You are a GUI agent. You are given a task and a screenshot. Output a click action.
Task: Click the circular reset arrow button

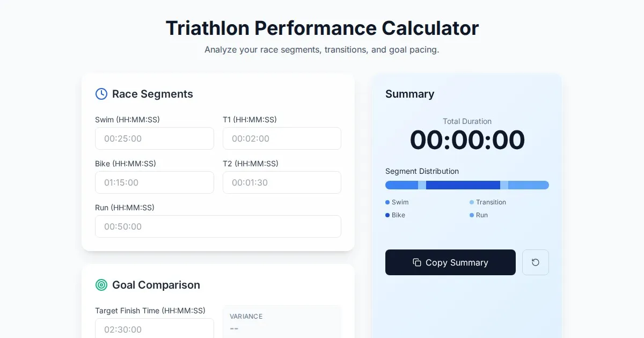tap(535, 262)
